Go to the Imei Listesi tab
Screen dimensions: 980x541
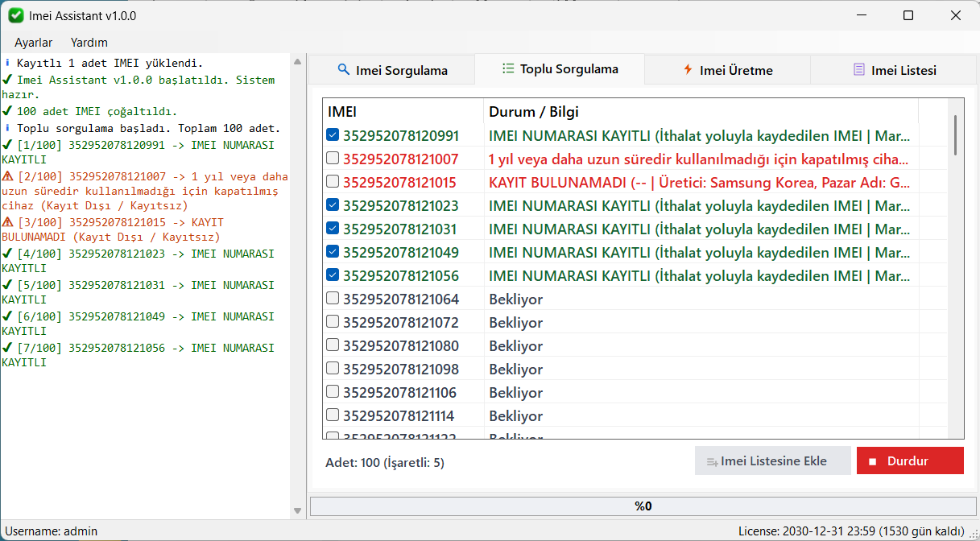click(x=894, y=70)
